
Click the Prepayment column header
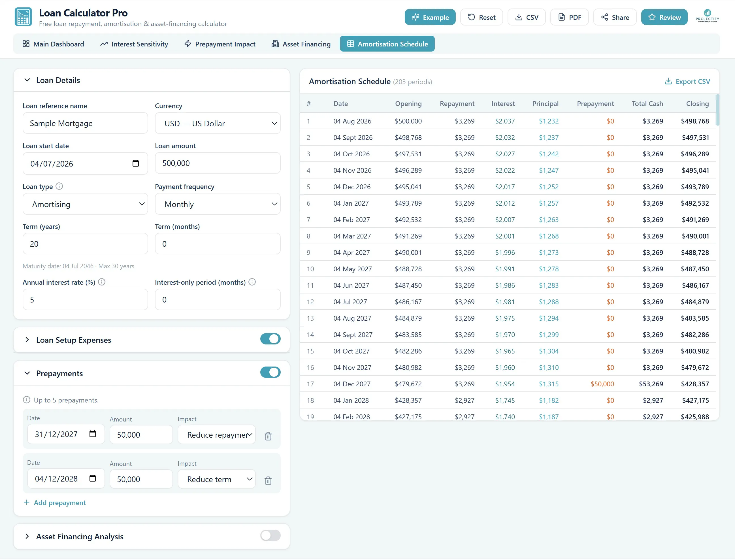pos(595,104)
